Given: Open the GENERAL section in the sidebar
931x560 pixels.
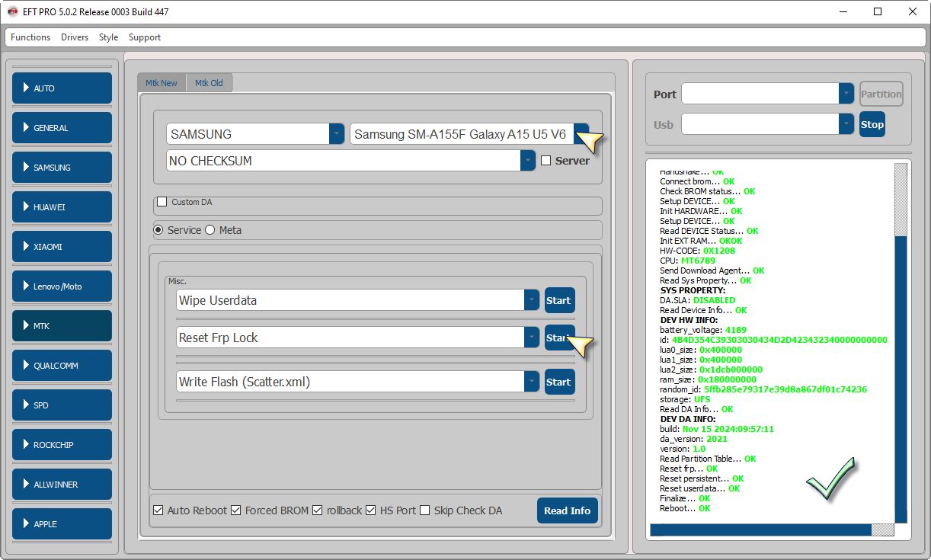Looking at the screenshot, I should point(62,128).
